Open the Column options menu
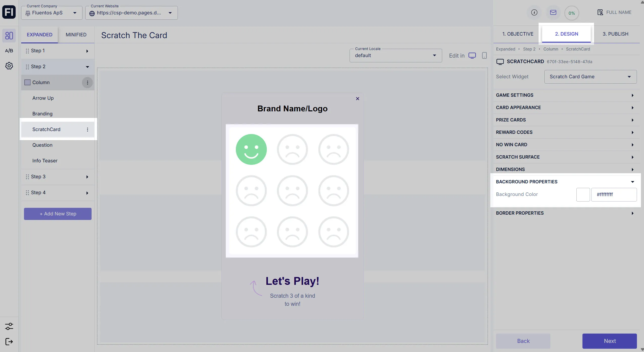 87,83
